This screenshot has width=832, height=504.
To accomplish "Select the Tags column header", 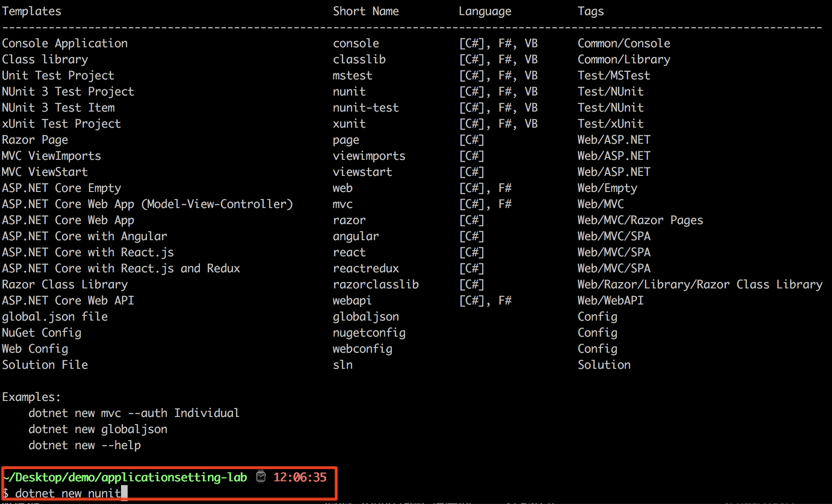I will [x=590, y=11].
